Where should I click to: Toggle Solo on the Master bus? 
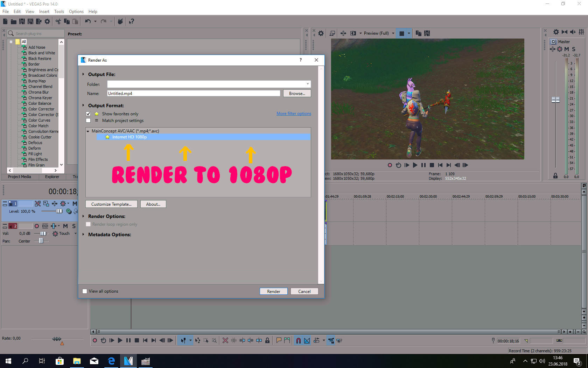click(574, 49)
